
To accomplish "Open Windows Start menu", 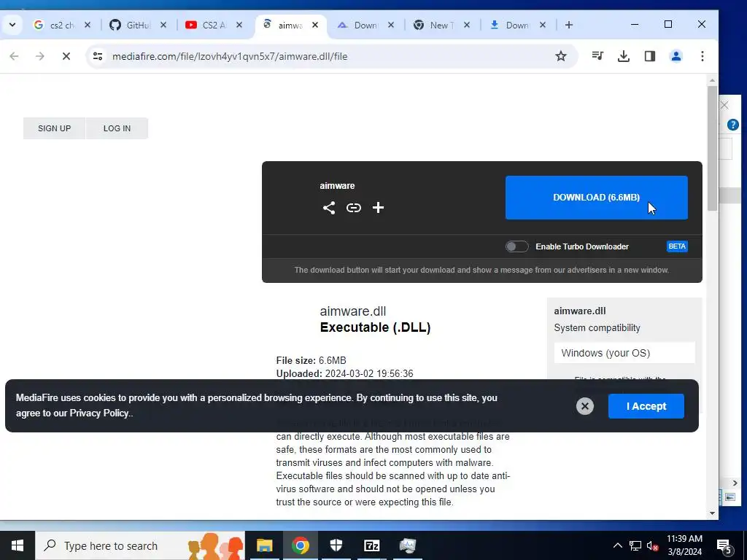I will point(18,545).
